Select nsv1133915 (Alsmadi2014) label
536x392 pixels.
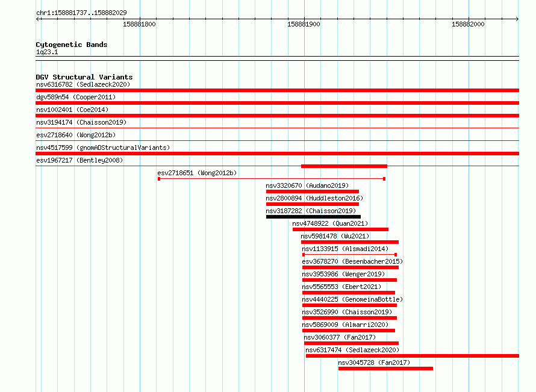(345, 249)
